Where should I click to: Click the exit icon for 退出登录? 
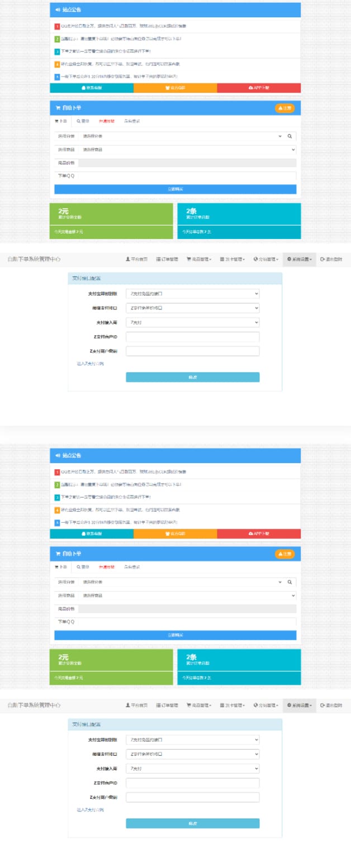(322, 259)
